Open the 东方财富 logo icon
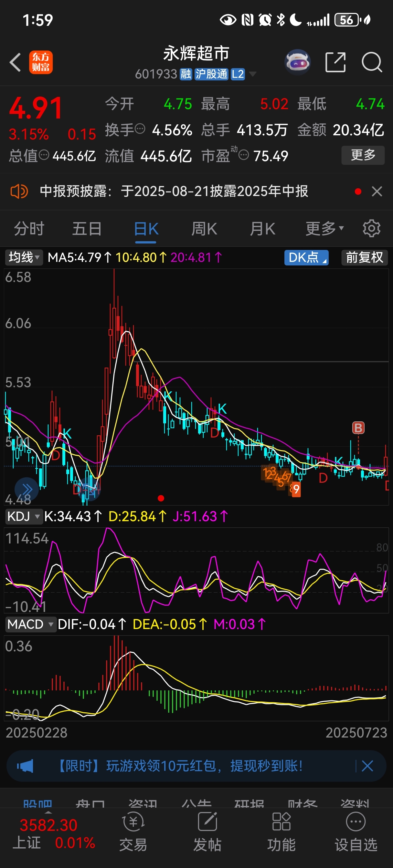Image resolution: width=393 pixels, height=868 pixels. coord(41,62)
